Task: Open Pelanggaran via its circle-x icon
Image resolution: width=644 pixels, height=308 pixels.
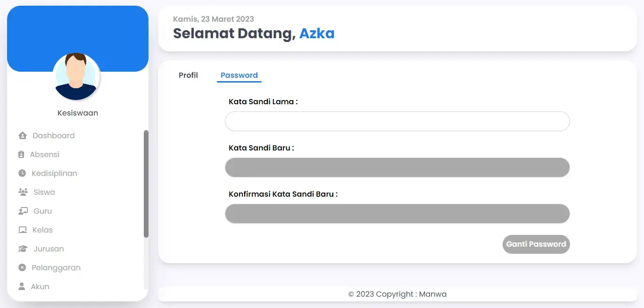Action: pyautogui.click(x=22, y=268)
